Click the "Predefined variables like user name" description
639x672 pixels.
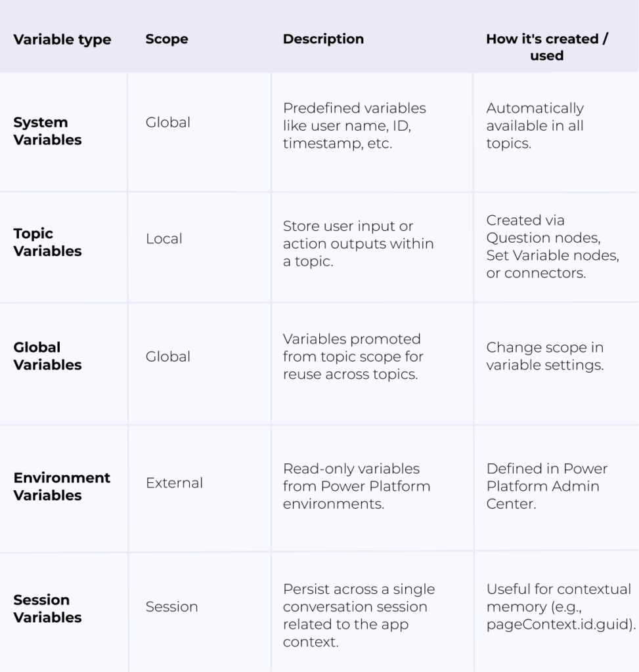[x=354, y=125]
